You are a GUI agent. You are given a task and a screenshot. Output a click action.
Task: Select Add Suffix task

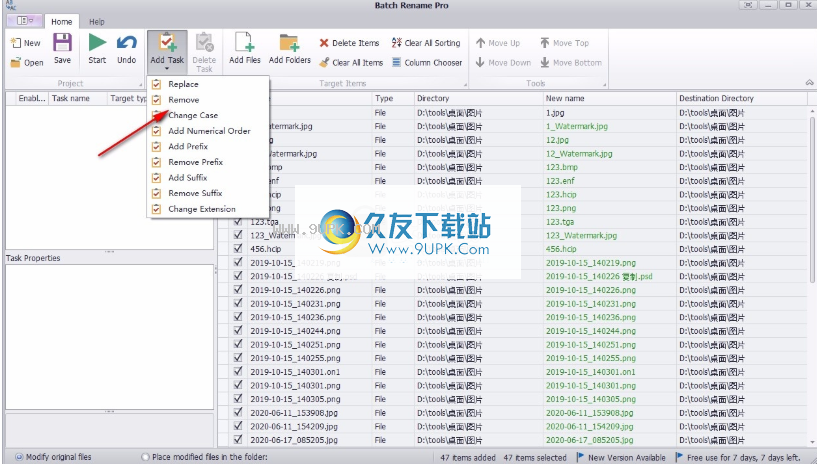point(208,178)
